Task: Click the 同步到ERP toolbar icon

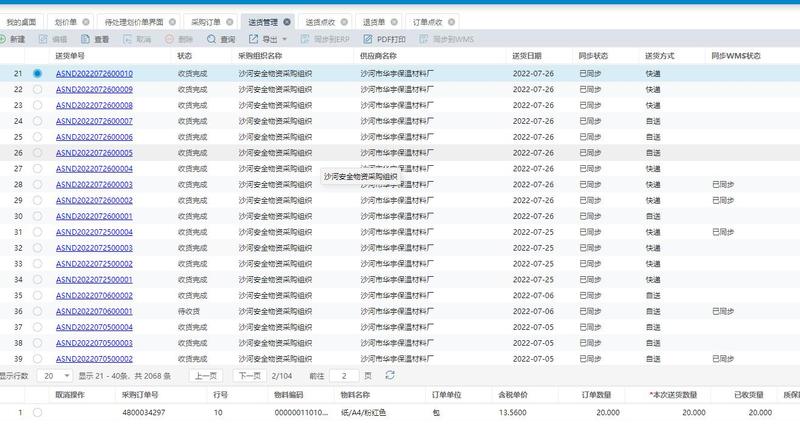Action: click(305, 39)
